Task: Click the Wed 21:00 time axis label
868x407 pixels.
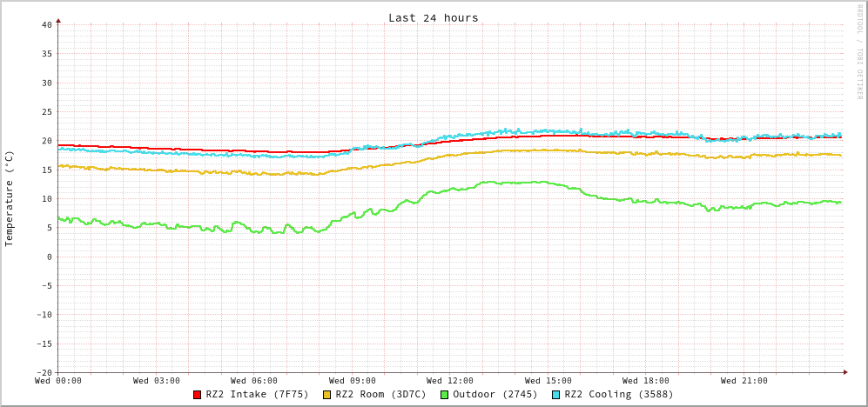Action: click(x=744, y=381)
